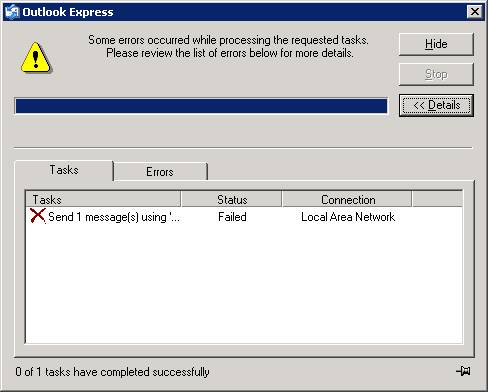Click the Outlook Express title bar icon
Viewport: 488px width, 392px height.
[12, 12]
